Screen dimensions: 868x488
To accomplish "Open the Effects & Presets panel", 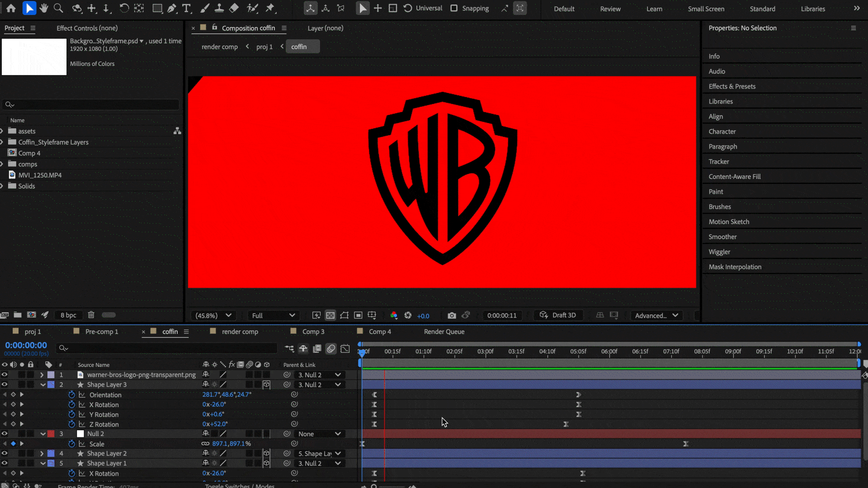I will (732, 86).
